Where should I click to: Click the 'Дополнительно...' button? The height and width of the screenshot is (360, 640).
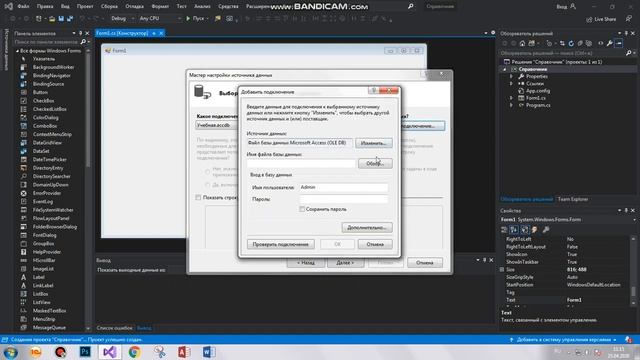367,227
